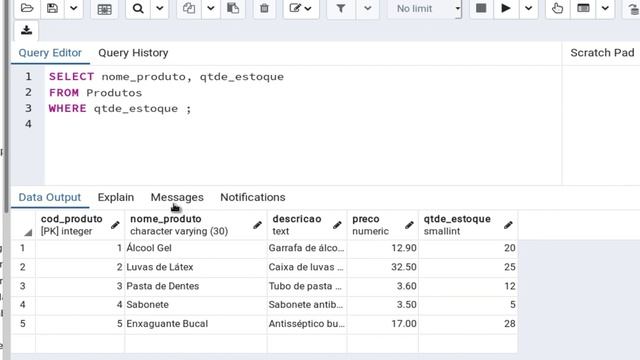Open Find with the magnifier icon
The width and height of the screenshot is (640, 360).
(x=138, y=8)
